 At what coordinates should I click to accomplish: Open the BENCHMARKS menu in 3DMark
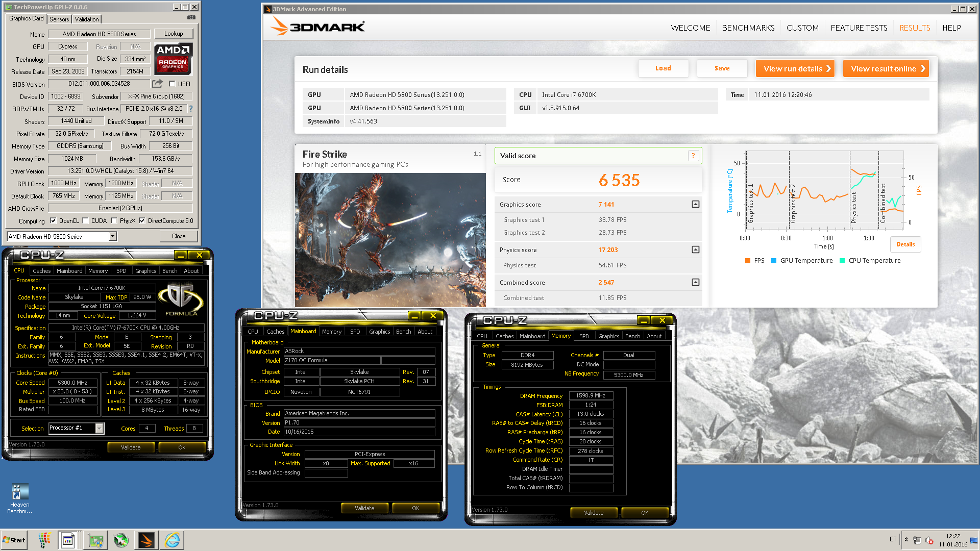pyautogui.click(x=748, y=28)
